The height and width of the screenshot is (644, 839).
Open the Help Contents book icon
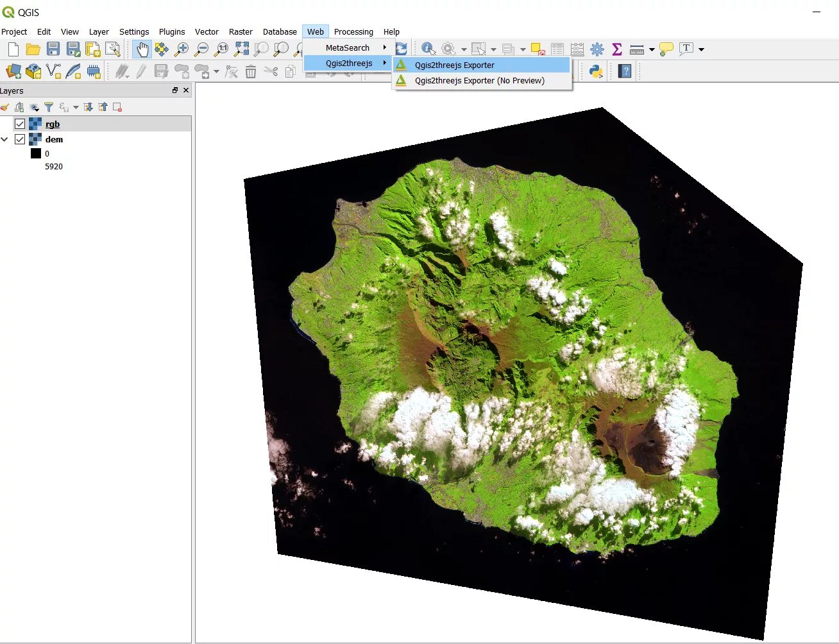625,71
